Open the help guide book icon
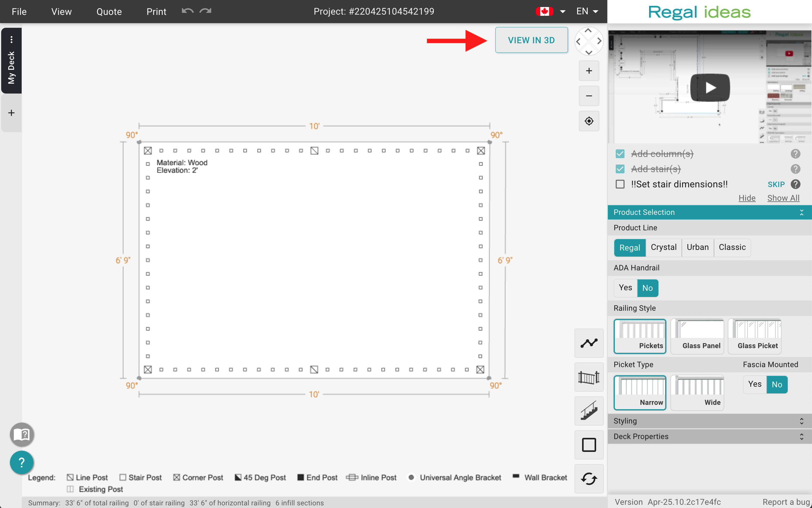Viewport: 812px width, 508px height. coord(22,435)
